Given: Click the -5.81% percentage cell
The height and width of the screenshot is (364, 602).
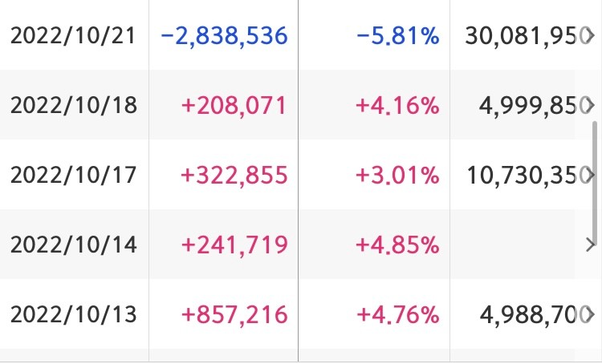Looking at the screenshot, I should pyautogui.click(x=398, y=35).
